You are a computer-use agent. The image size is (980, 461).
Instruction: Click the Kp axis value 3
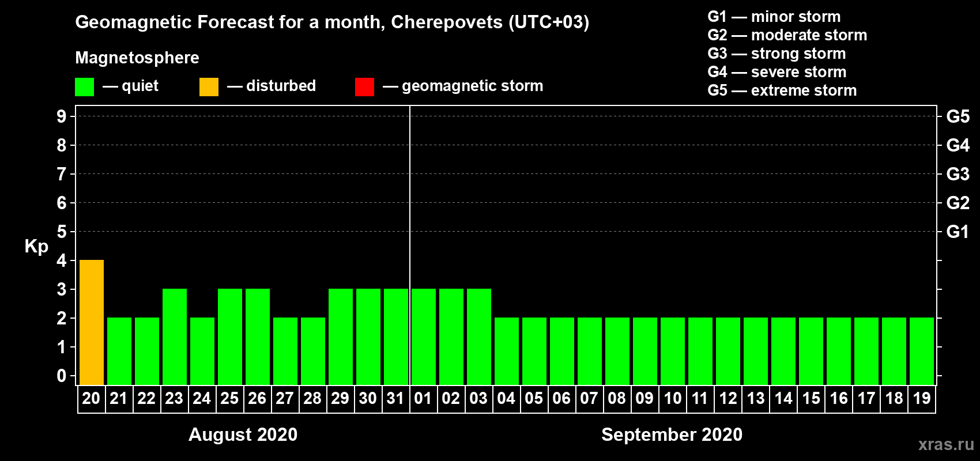pyautogui.click(x=62, y=289)
